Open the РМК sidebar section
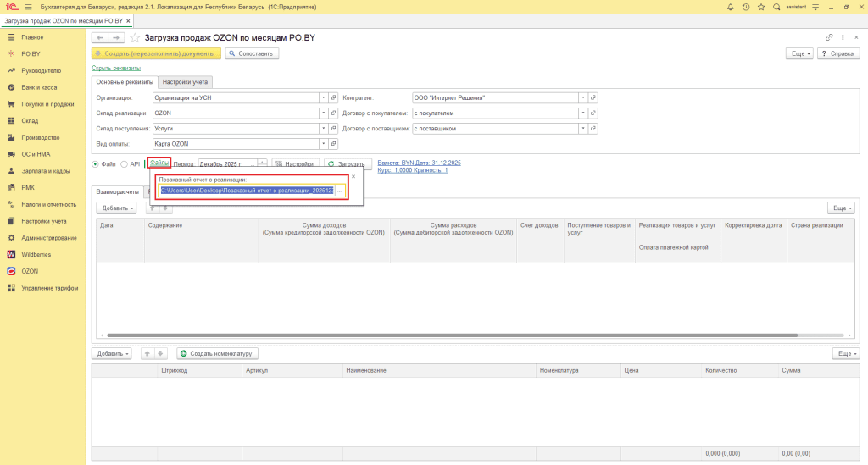Image resolution: width=868 pixels, height=465 pixels. pyautogui.click(x=28, y=187)
